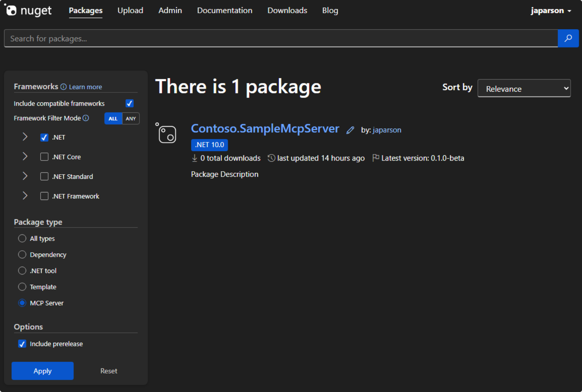The width and height of the screenshot is (582, 392).
Task: Click the search magnifier icon
Action: 568,38
